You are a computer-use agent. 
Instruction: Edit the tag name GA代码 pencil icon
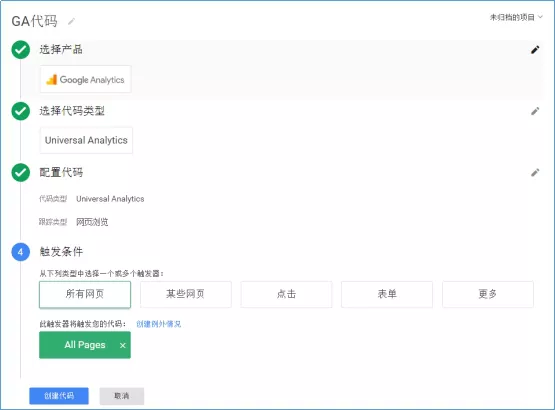point(71,22)
